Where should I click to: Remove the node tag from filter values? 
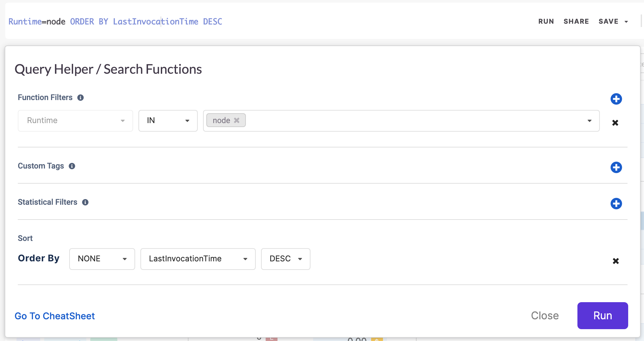point(237,120)
